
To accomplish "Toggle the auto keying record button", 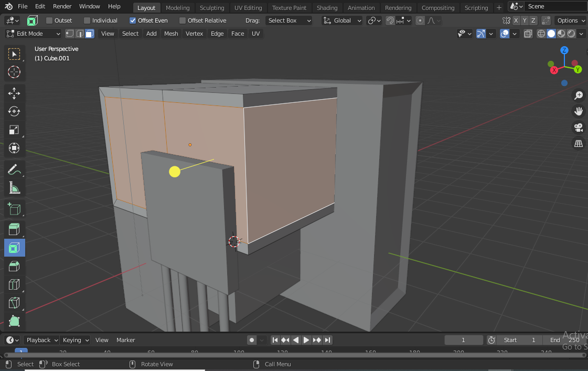I will (252, 340).
